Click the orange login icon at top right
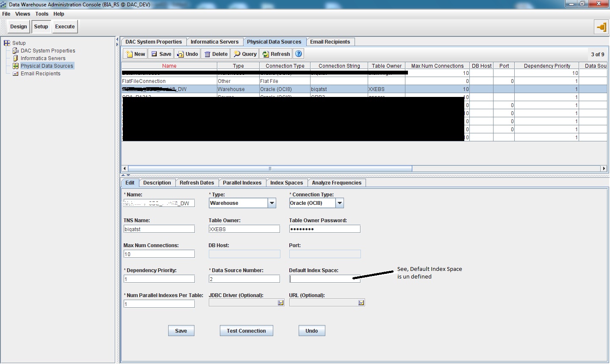Viewport: 610px width, 364px height. click(x=601, y=27)
